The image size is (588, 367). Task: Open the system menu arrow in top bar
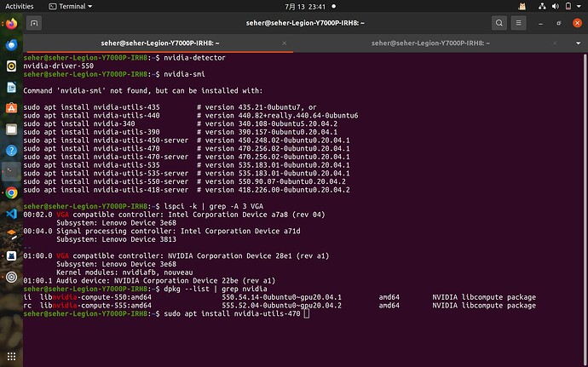(579, 6)
